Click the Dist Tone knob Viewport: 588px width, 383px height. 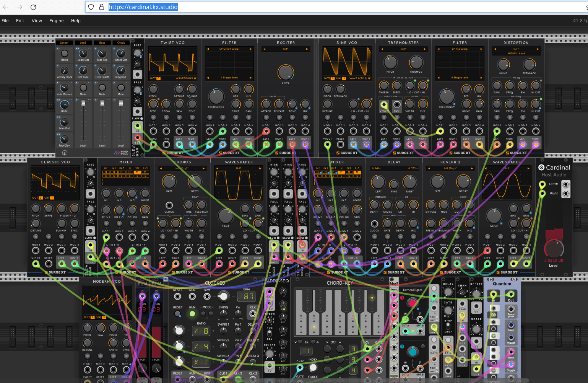click(x=83, y=70)
